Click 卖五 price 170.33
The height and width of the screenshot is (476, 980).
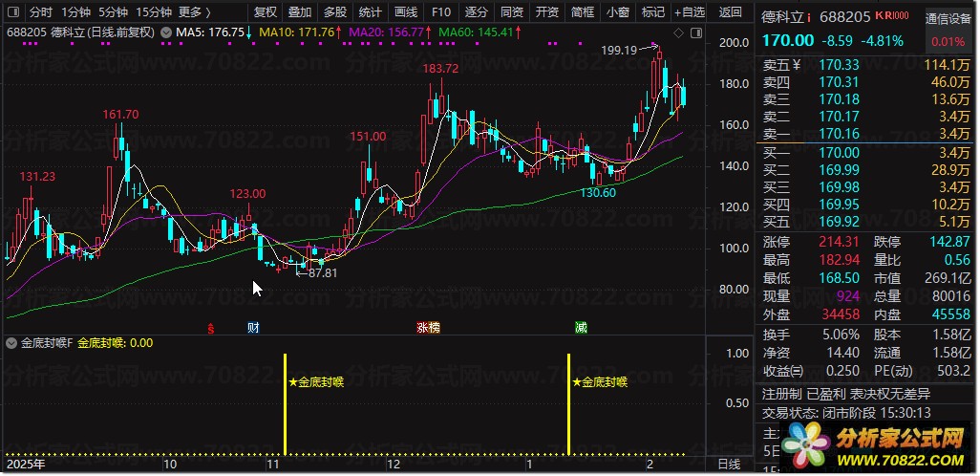[839, 64]
